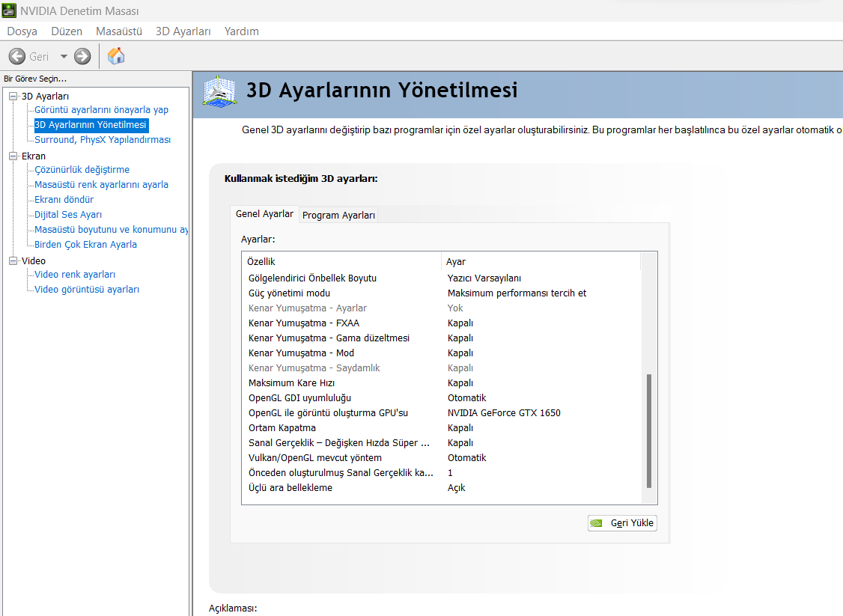This screenshot has height=616, width=843.
Task: Select Güç yönetimi modu row
Action: click(442, 293)
